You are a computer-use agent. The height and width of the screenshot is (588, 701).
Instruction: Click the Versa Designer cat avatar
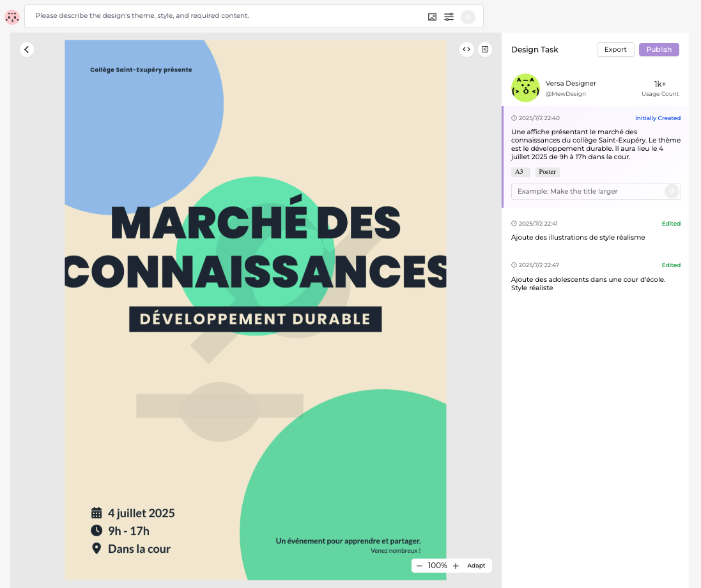click(525, 88)
